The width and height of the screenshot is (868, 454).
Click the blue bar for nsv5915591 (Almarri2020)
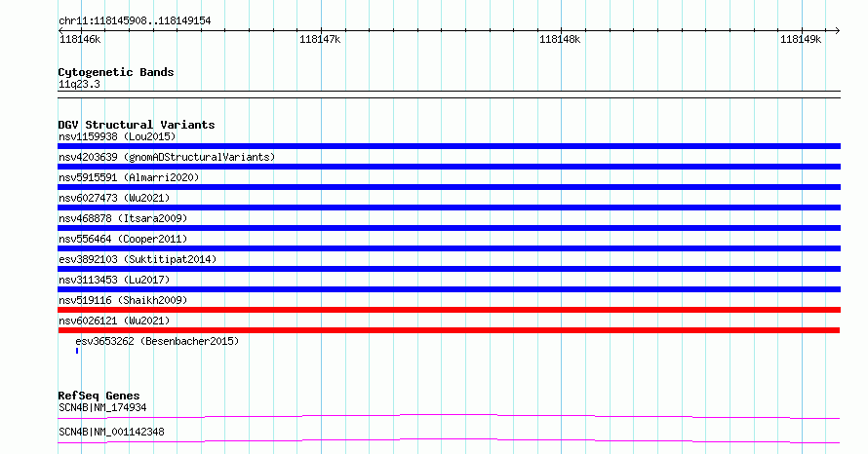[x=449, y=187]
